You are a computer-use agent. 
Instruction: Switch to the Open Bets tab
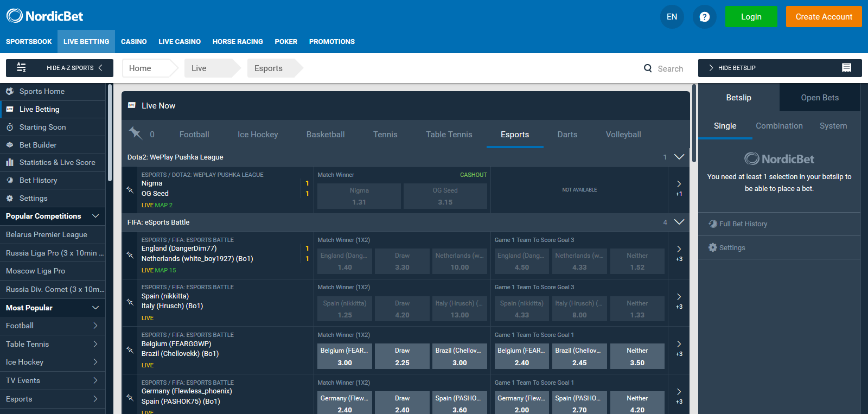(819, 98)
